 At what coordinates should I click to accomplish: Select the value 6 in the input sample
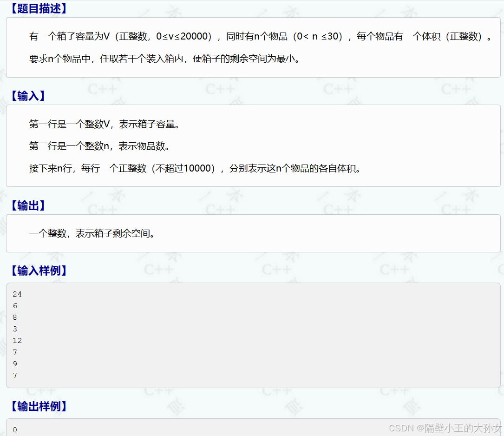[x=15, y=305]
